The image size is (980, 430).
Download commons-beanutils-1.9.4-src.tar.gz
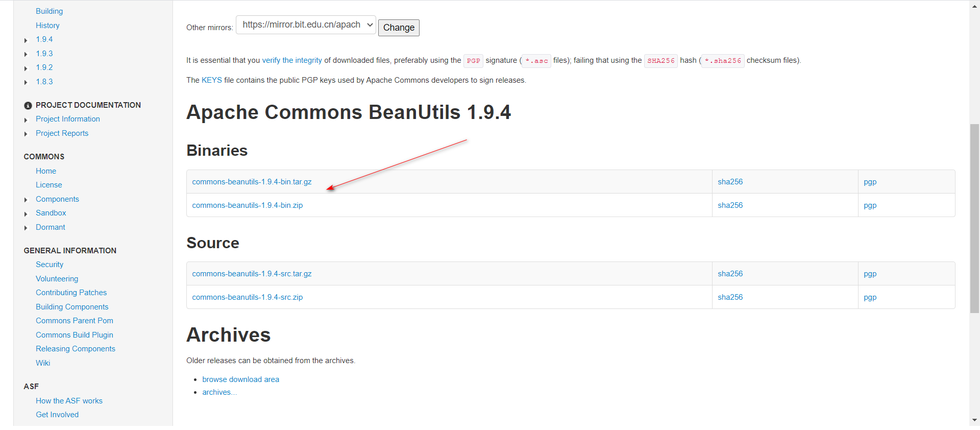(252, 274)
